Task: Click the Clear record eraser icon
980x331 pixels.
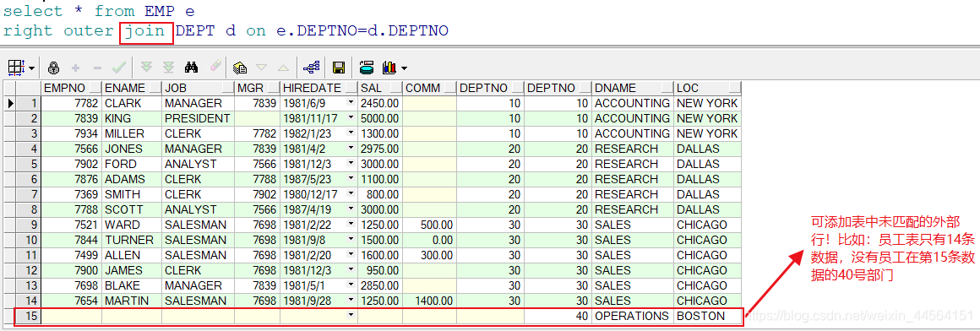Action: coord(215,67)
